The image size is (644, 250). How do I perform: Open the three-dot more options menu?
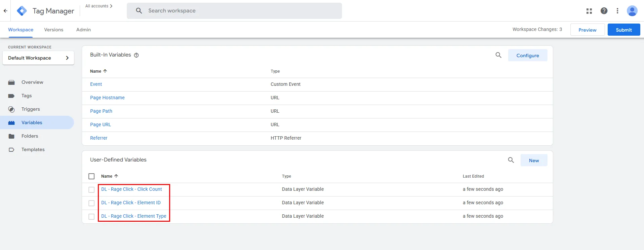[617, 11]
